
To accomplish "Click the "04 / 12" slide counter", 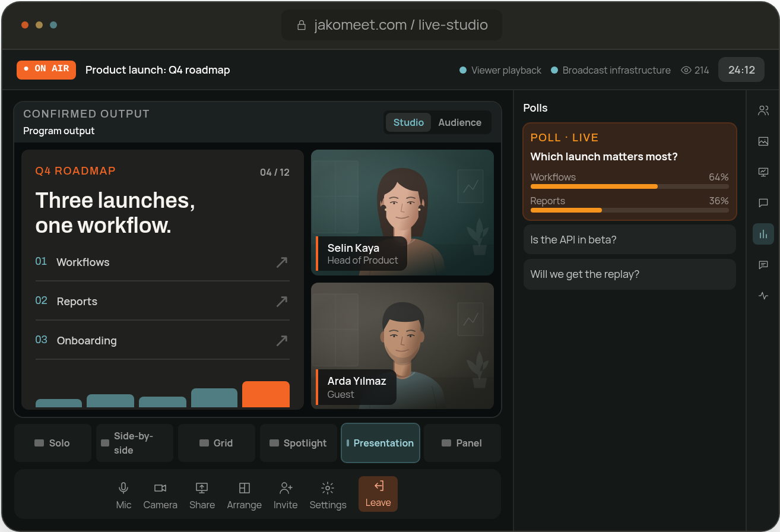I will 275,172.
